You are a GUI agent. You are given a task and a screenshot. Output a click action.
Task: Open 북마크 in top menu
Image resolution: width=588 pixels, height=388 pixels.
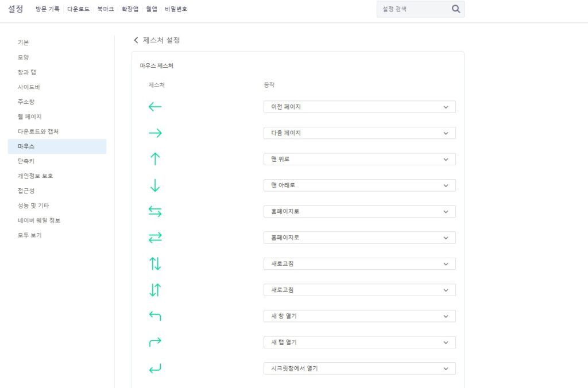click(106, 9)
